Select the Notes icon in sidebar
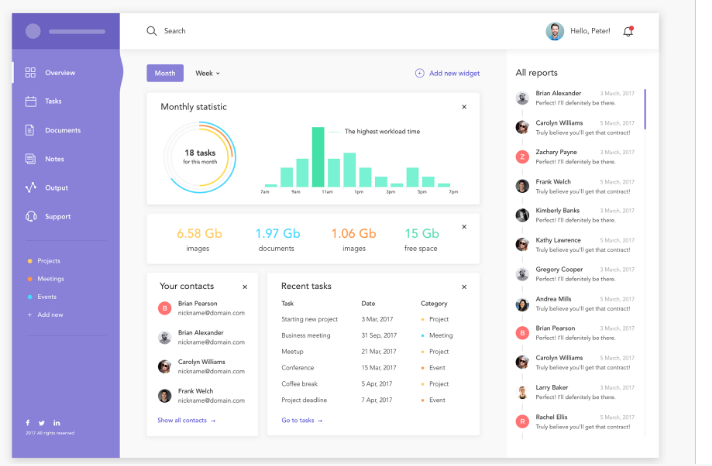The image size is (712, 466). (x=30, y=159)
